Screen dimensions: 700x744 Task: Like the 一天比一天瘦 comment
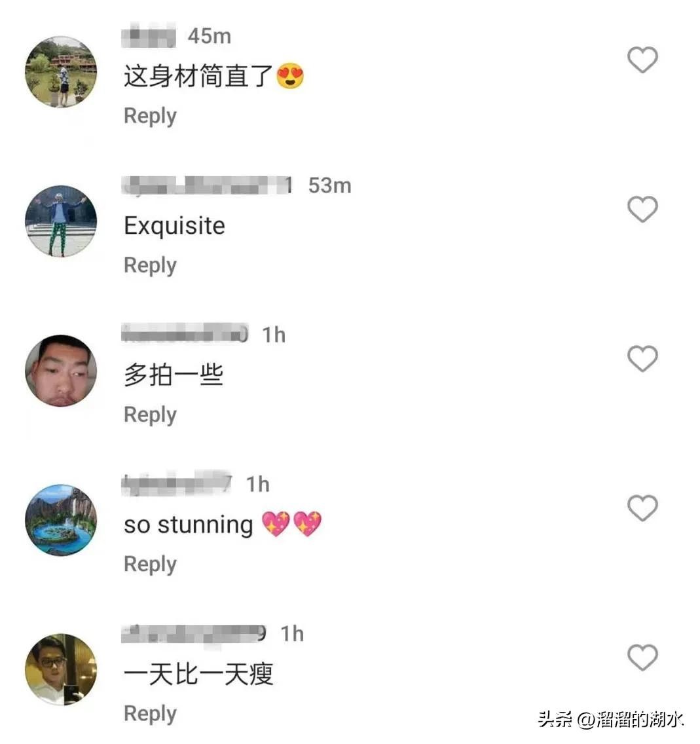point(642,658)
